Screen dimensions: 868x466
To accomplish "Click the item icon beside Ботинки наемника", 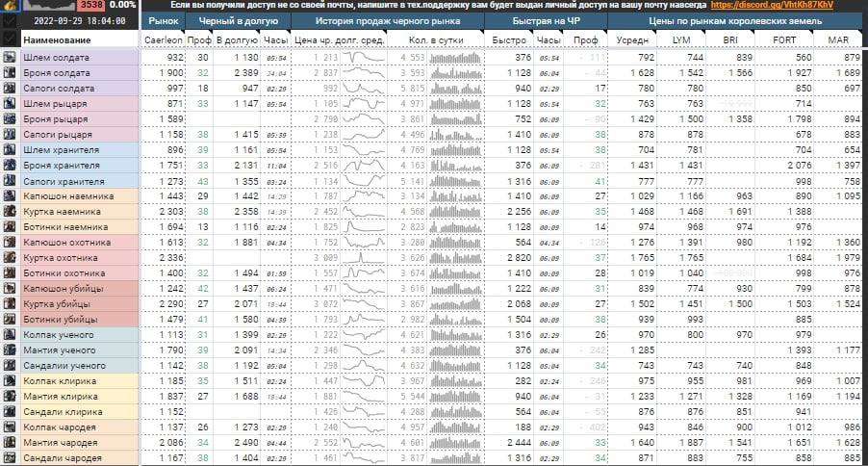I will click(x=10, y=226).
